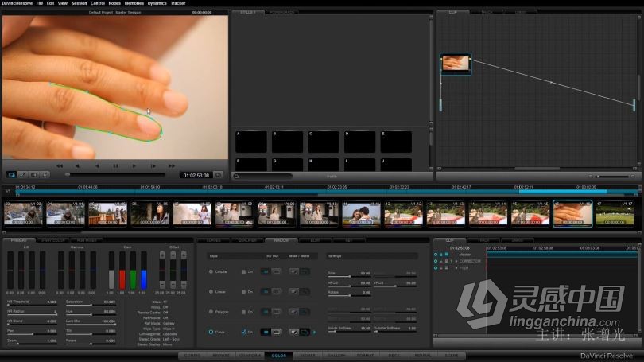The height and width of the screenshot is (362, 644).
Task: Step back one frame in viewer
Action: [78, 166]
